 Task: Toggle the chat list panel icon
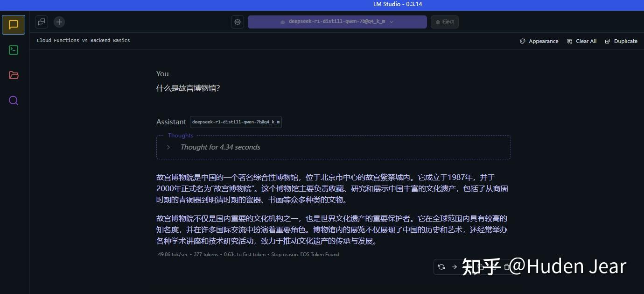[x=42, y=22]
